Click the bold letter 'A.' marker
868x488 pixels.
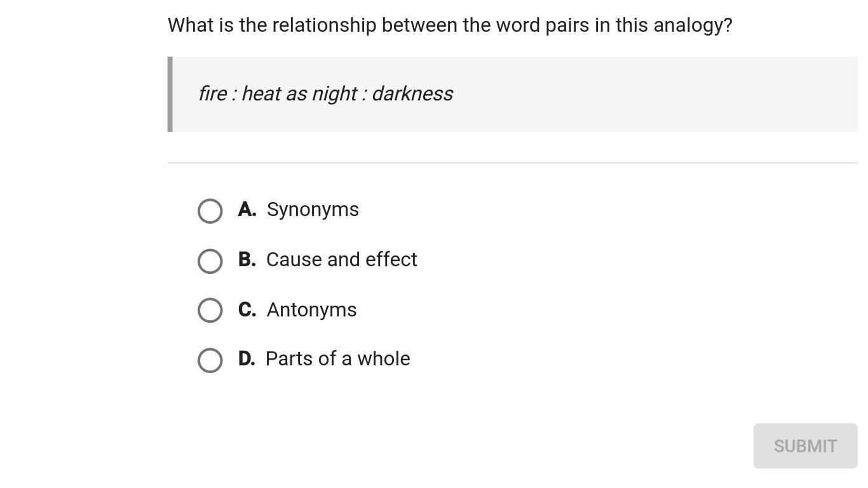(x=247, y=210)
